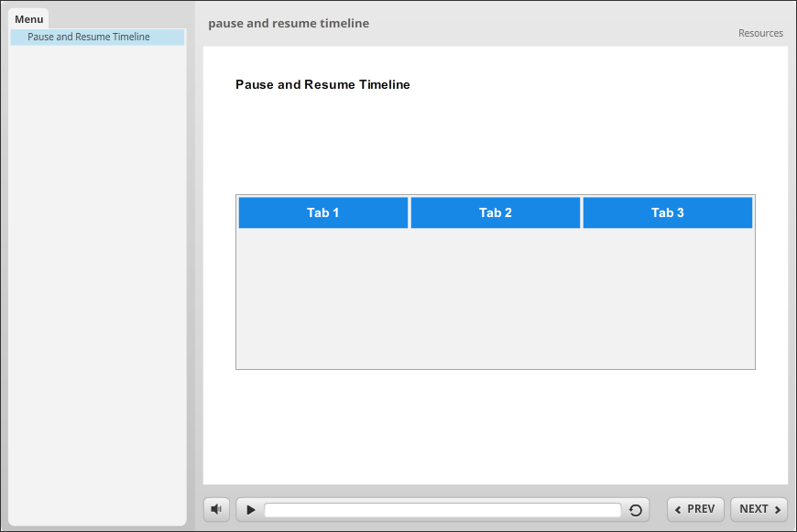Expand the Tab 3 content section
The width and height of the screenshot is (797, 532).
(667, 212)
